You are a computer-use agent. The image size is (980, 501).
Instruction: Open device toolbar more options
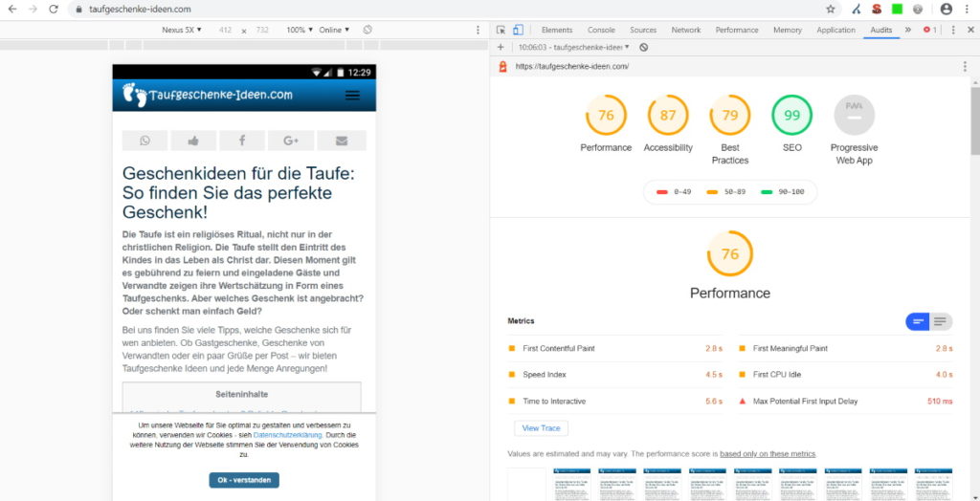coord(479,30)
